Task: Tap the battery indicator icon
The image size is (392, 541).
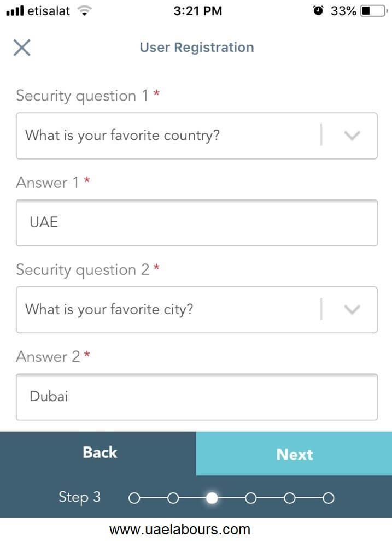Action: (x=374, y=11)
